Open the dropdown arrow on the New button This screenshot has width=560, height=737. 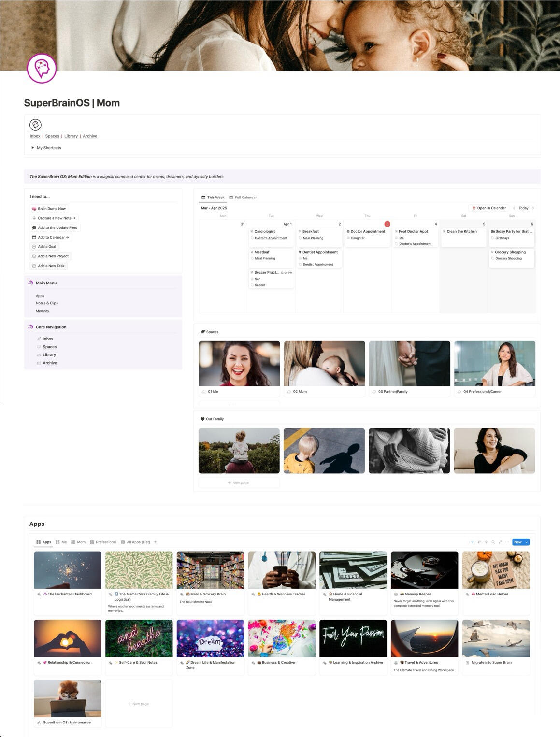526,542
